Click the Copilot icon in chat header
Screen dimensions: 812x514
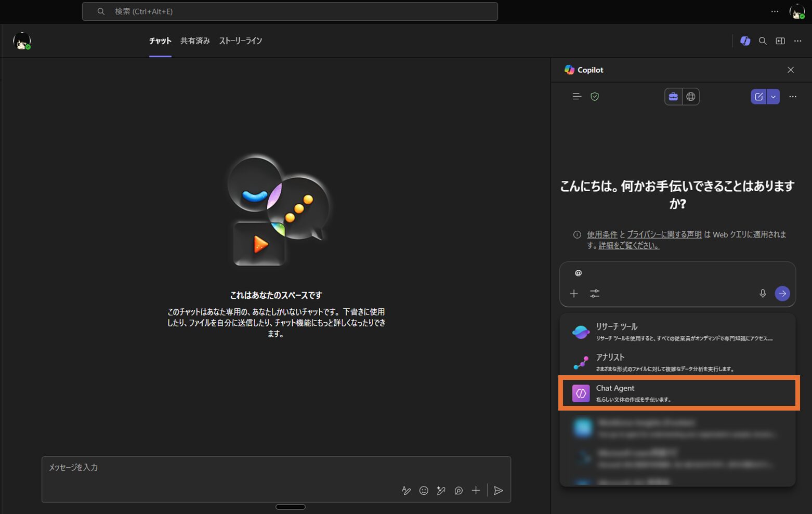(745, 41)
